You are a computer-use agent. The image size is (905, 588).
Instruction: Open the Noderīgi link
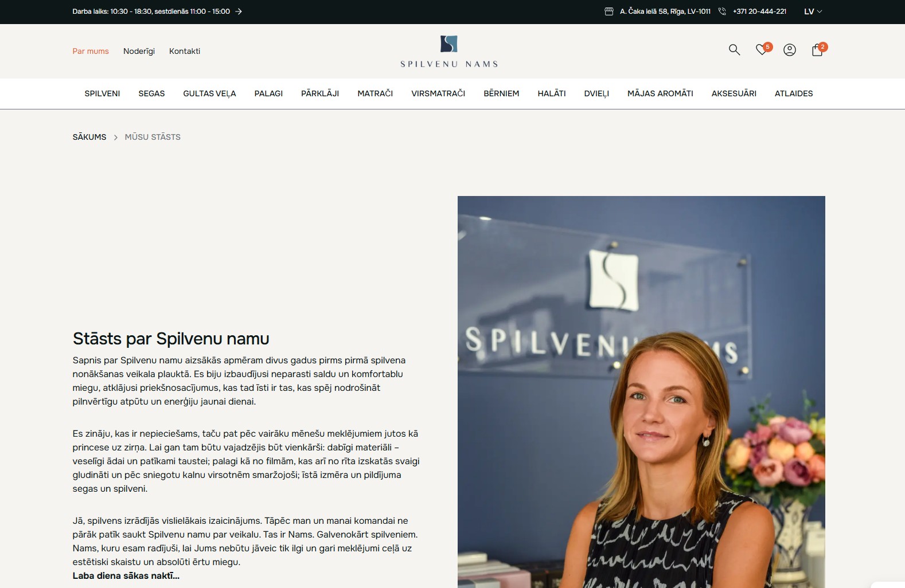[139, 51]
